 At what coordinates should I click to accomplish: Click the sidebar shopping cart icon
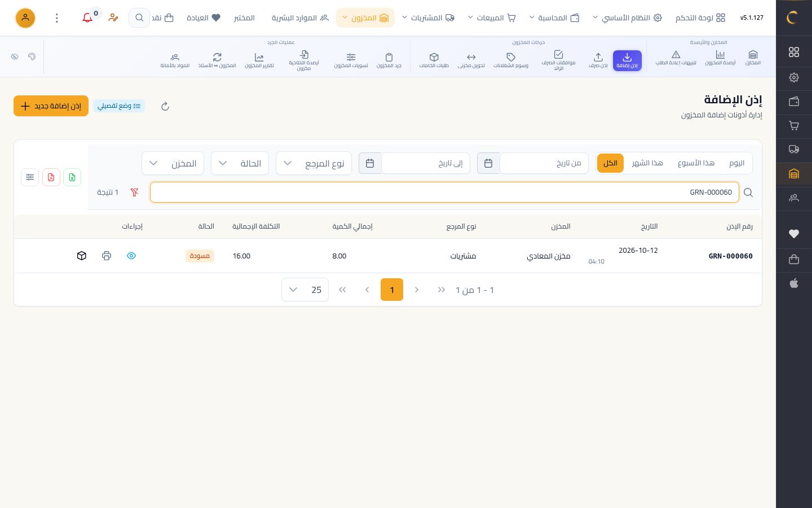pos(794,126)
